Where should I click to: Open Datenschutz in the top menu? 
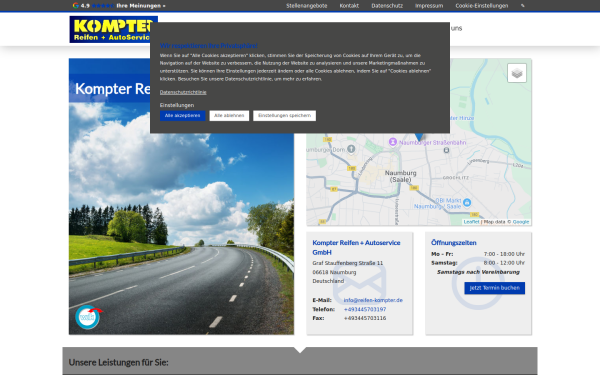[387, 6]
